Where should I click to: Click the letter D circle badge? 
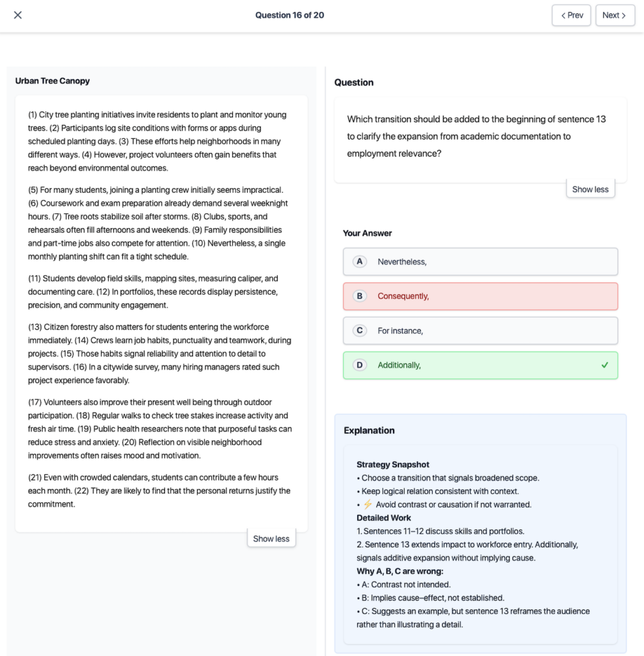pyautogui.click(x=360, y=365)
